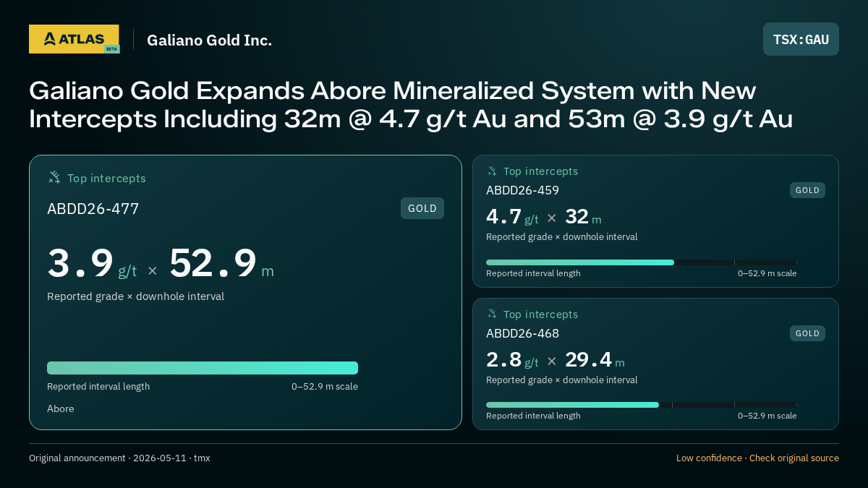The width and height of the screenshot is (868, 488).
Task: Click the Low confidence check original source notice
Action: (x=757, y=458)
